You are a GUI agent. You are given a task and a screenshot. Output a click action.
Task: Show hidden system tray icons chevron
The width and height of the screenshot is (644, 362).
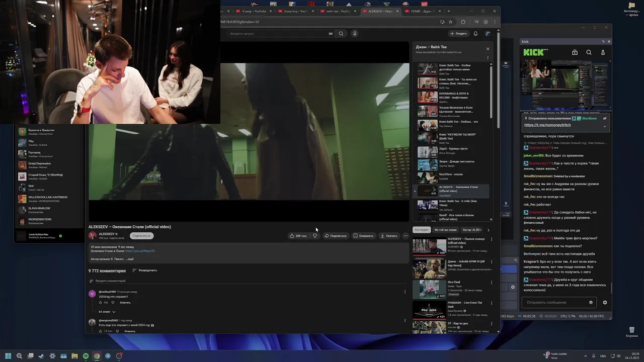pos(585,356)
